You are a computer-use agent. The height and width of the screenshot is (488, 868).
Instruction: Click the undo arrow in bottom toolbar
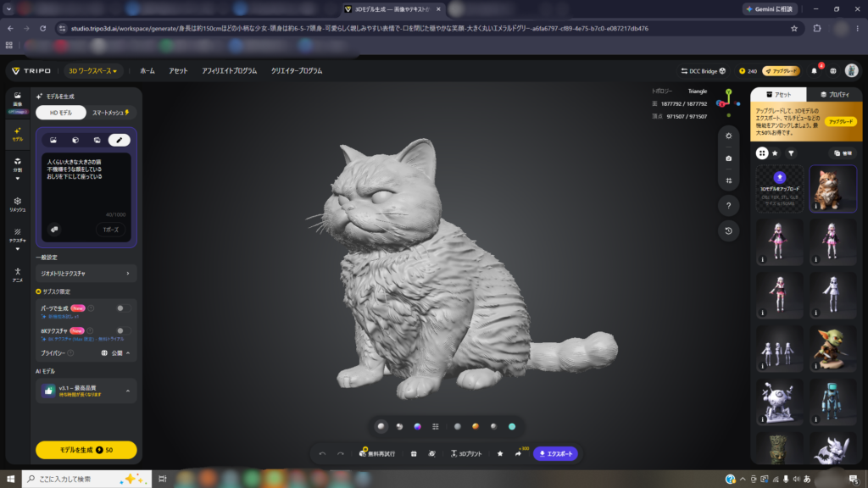[322, 454]
